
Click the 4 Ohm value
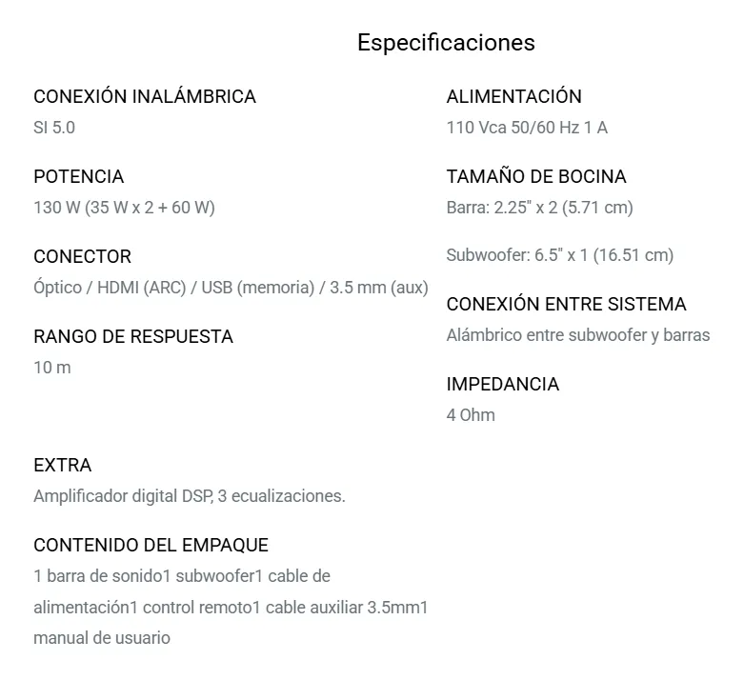tap(471, 415)
